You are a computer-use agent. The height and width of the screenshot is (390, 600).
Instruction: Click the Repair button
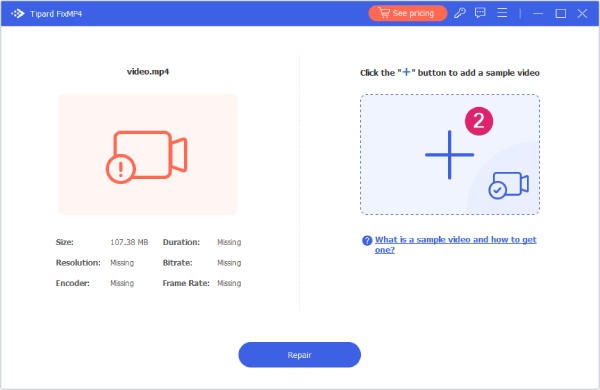[299, 355]
